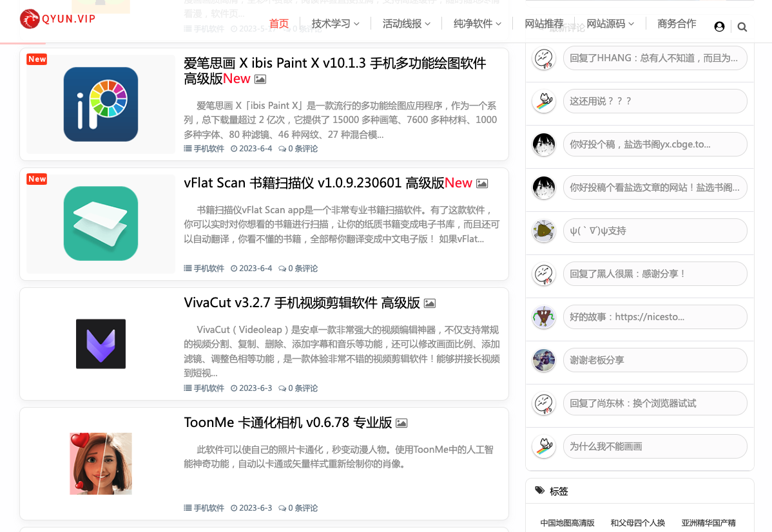The height and width of the screenshot is (532, 772).
Task: Click avatar next to '好的故事' comment
Action: [544, 317]
